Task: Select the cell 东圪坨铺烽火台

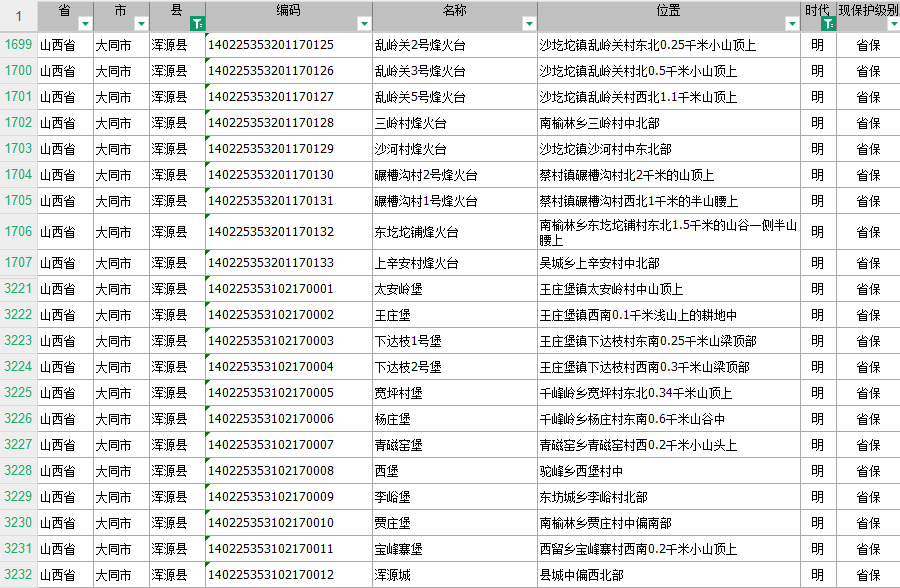Action: [455, 231]
